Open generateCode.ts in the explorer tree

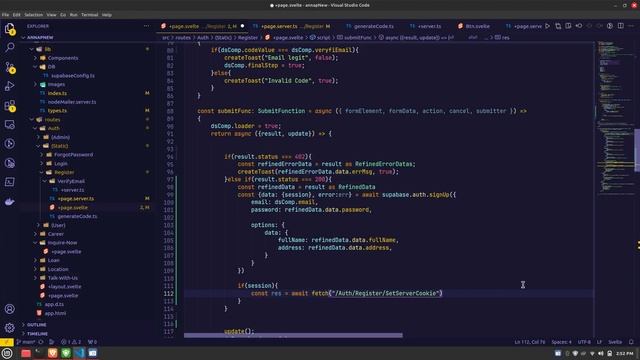click(73, 216)
